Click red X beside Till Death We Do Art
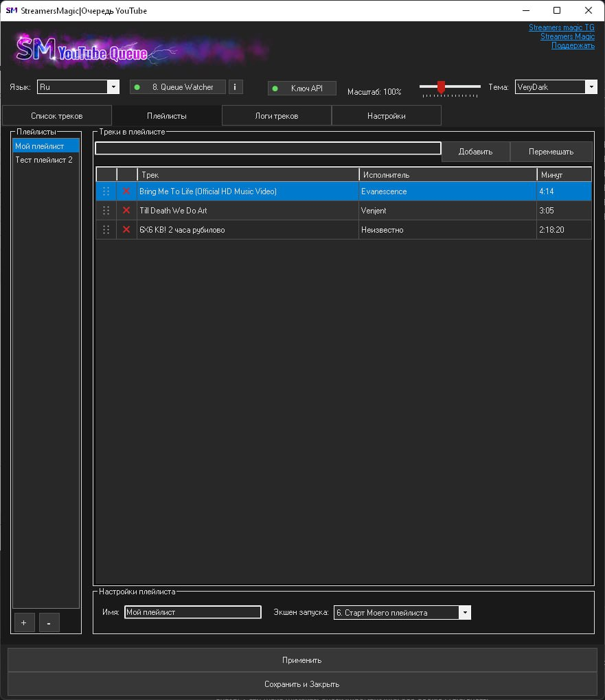 tap(126, 211)
